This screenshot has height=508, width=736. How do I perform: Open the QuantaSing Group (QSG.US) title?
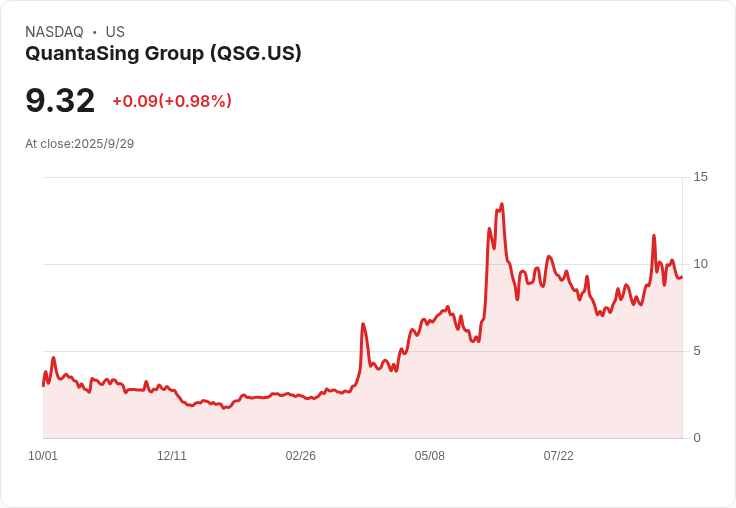pos(163,53)
